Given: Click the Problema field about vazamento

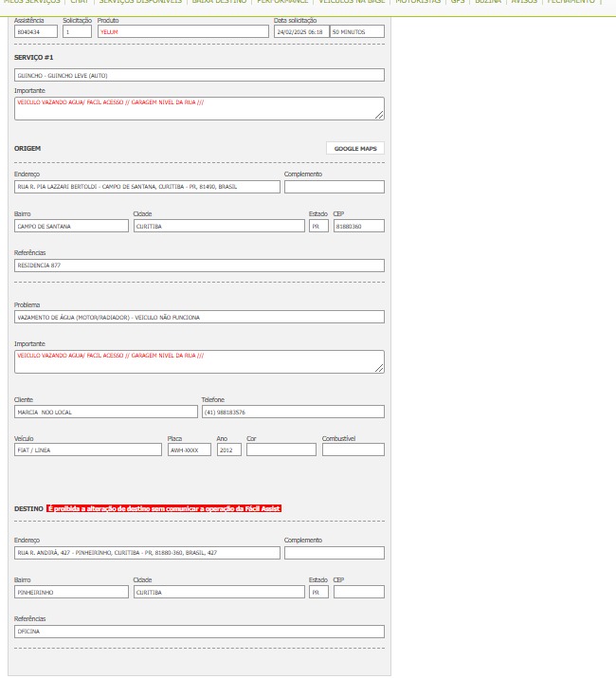Looking at the screenshot, I should pos(199,317).
